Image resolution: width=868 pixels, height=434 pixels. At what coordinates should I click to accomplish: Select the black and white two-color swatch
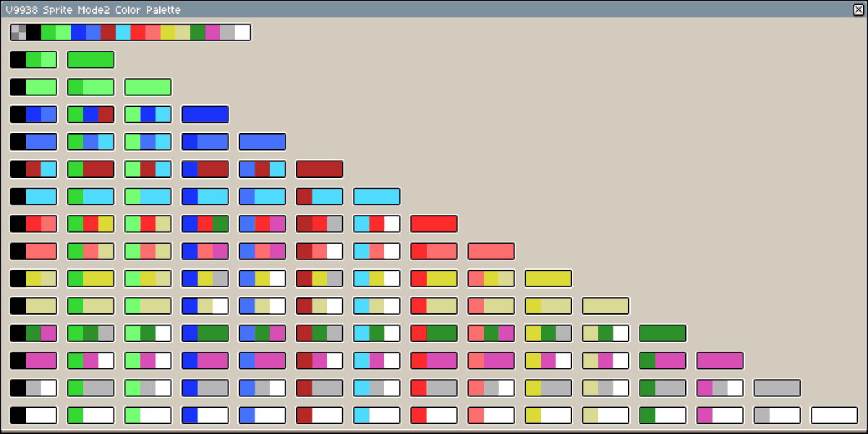pos(33,417)
